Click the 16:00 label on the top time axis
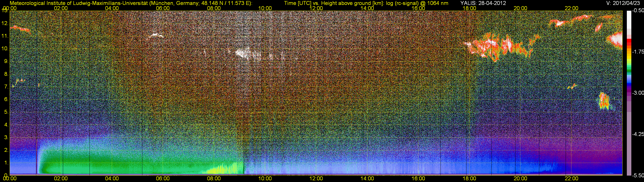This screenshot has height=182, width=644. (418, 8)
